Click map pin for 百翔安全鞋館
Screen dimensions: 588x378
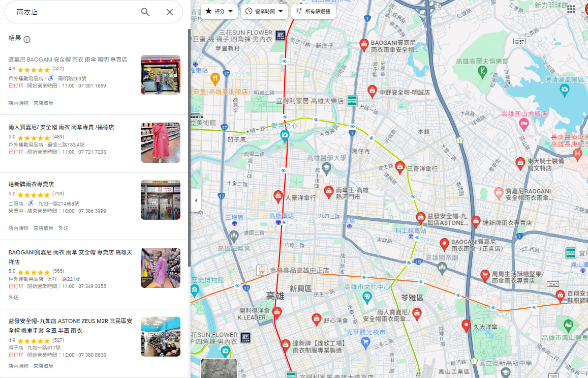[x=560, y=296]
